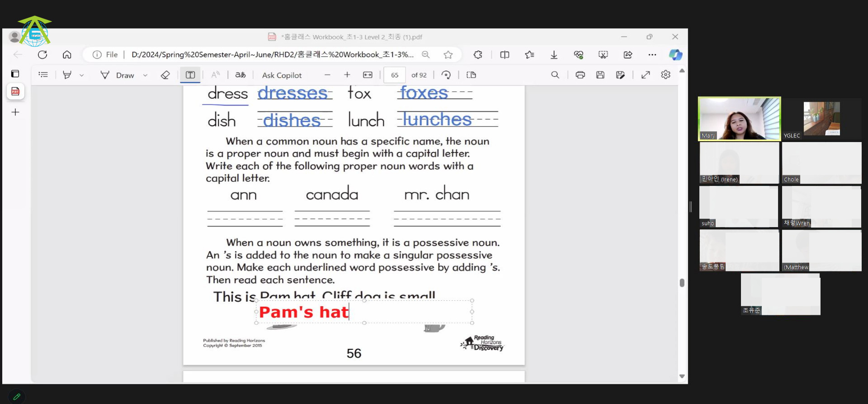Click the Translate icon
Viewport: 868px width, 404px height.
(x=241, y=75)
